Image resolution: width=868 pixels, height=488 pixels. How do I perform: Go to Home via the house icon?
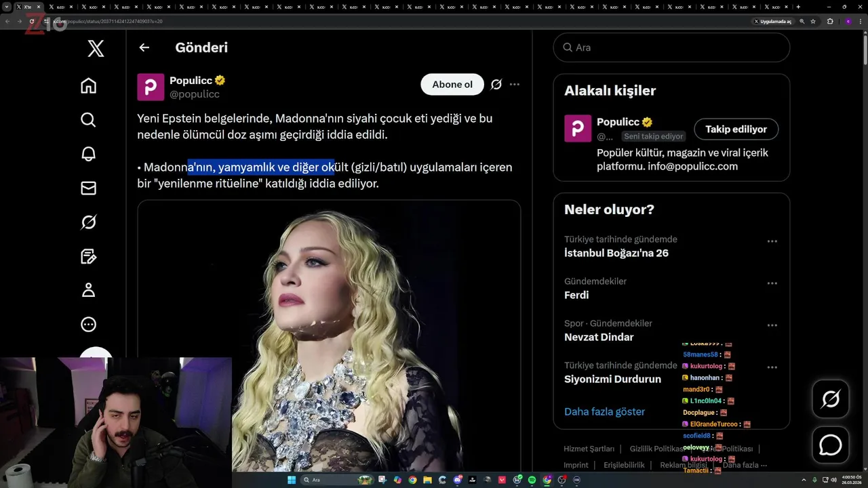click(x=88, y=85)
